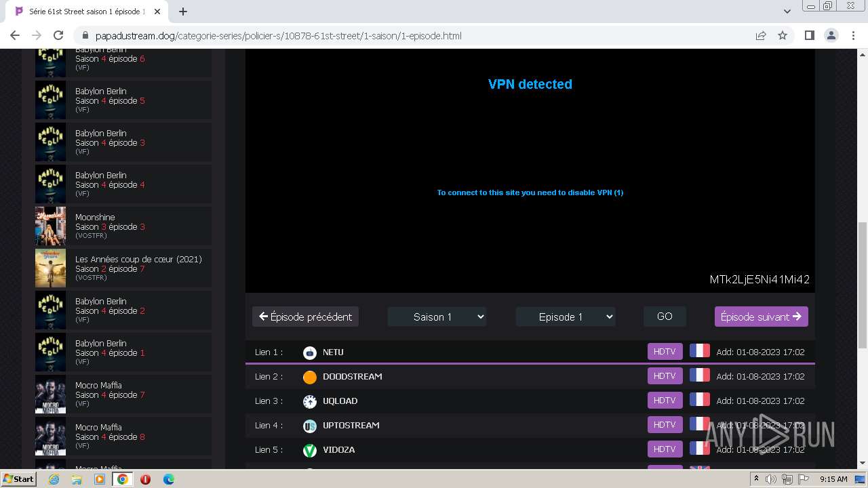Launch Internet Explorer from the taskbar
This screenshot has height=488, width=868.
point(54,479)
